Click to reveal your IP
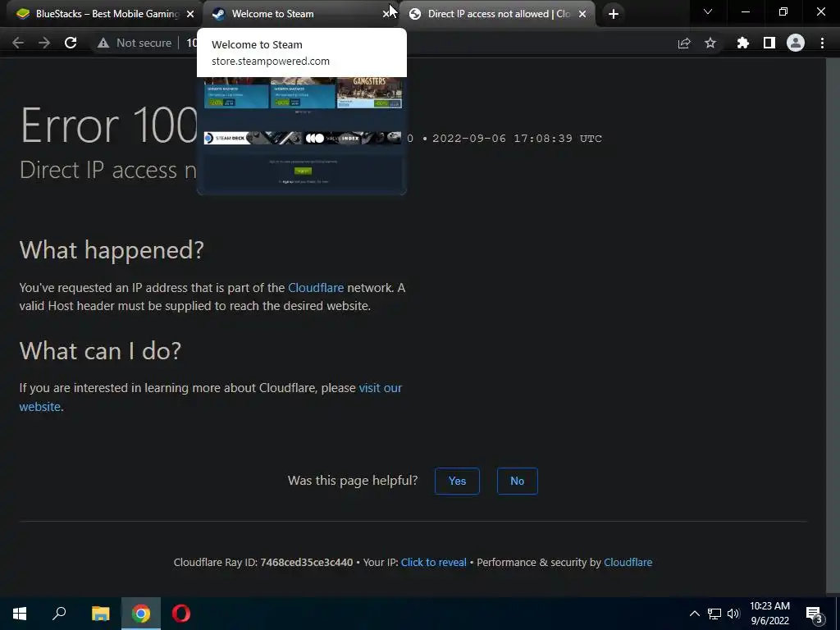The image size is (840, 630). (x=434, y=563)
